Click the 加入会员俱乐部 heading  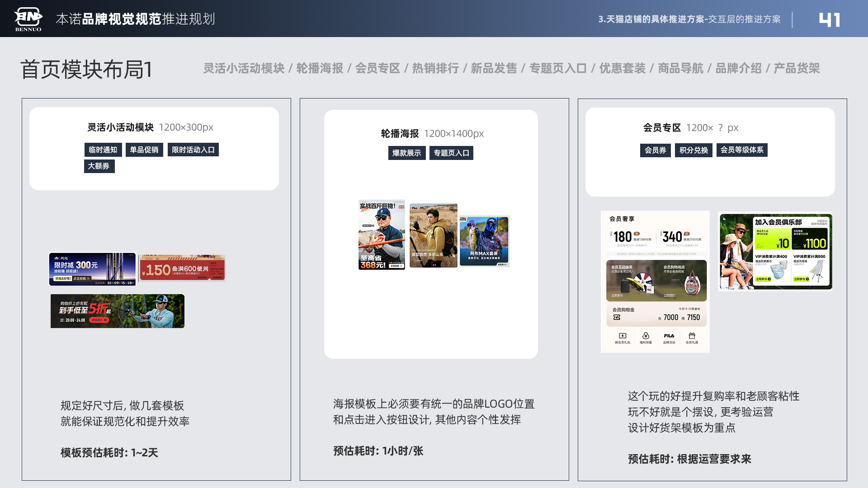[778, 222]
